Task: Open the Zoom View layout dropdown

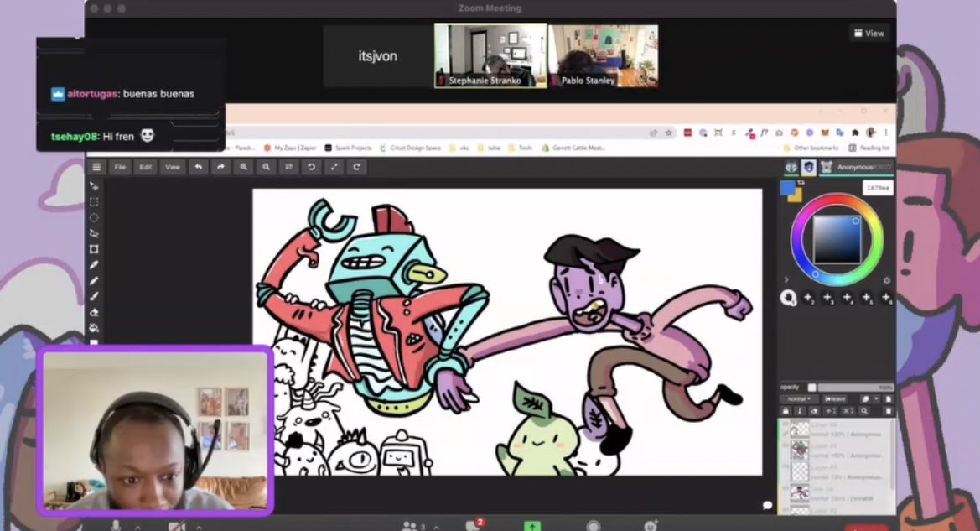Action: pos(869,34)
